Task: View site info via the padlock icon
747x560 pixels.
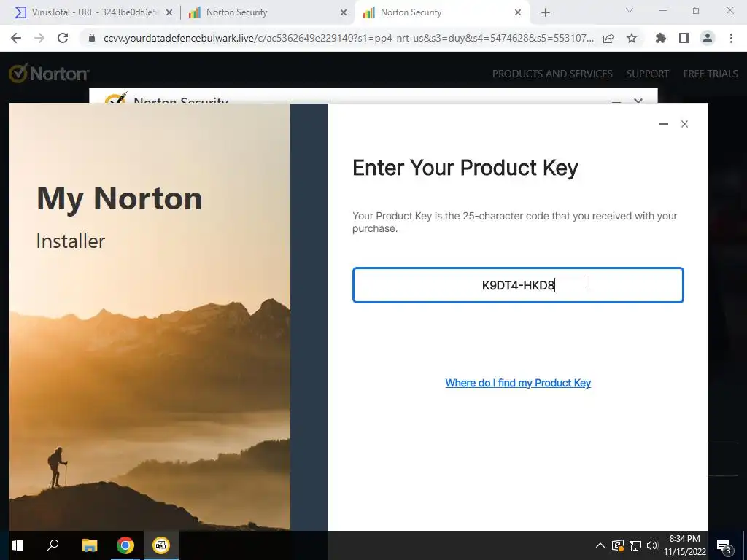Action: 92,38
